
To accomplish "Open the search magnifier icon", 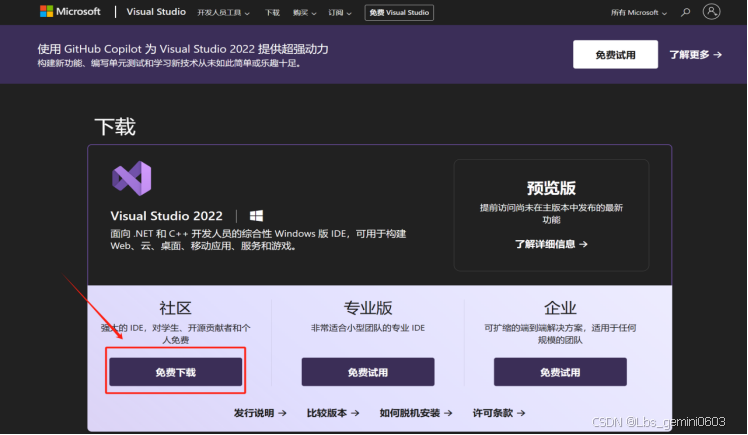I will click(686, 12).
